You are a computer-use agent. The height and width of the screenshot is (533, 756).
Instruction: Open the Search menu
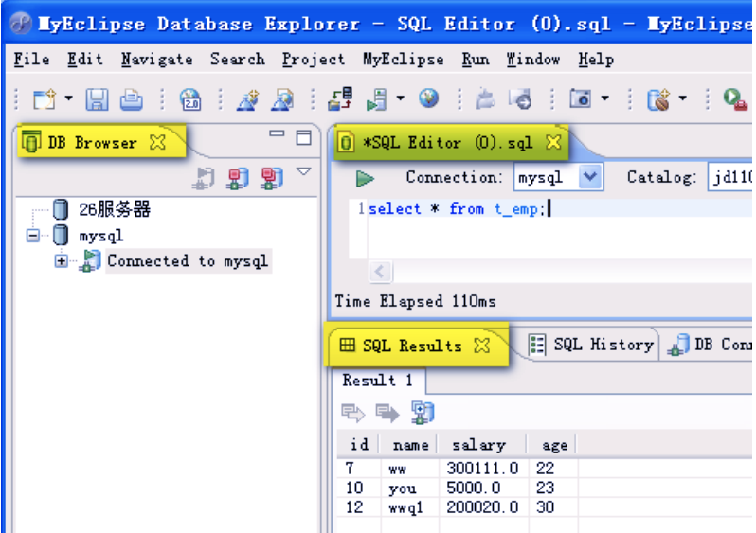(x=237, y=60)
